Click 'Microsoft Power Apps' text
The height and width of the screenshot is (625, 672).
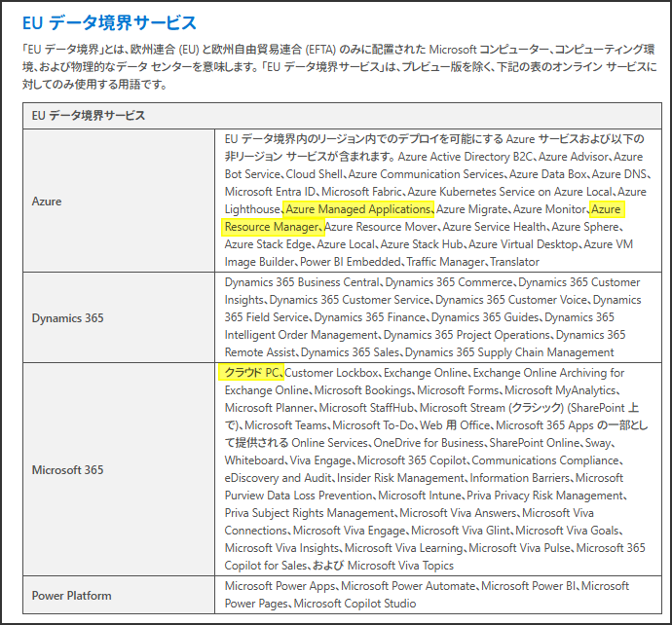click(x=280, y=586)
